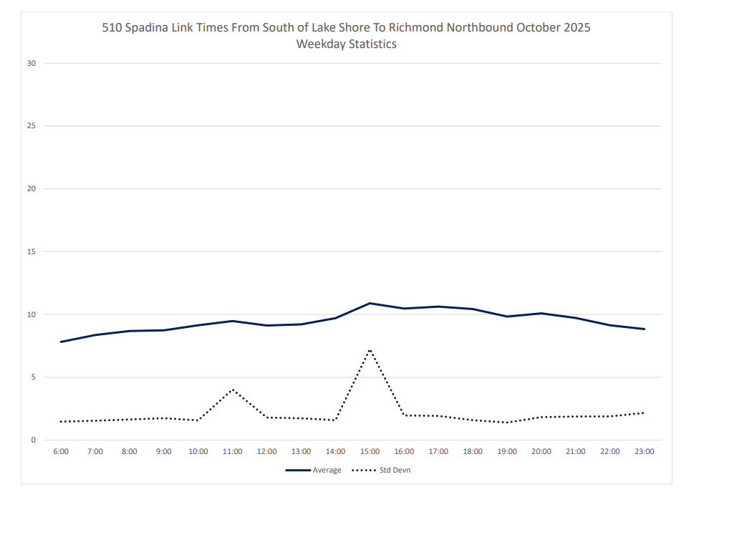The width and height of the screenshot is (742, 560).
Task: Click the Average line end point at 23:00
Action: point(645,329)
